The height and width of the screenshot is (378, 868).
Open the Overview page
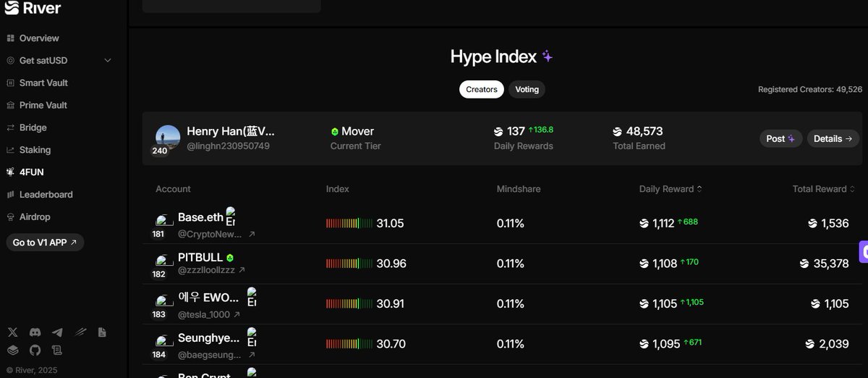[39, 38]
